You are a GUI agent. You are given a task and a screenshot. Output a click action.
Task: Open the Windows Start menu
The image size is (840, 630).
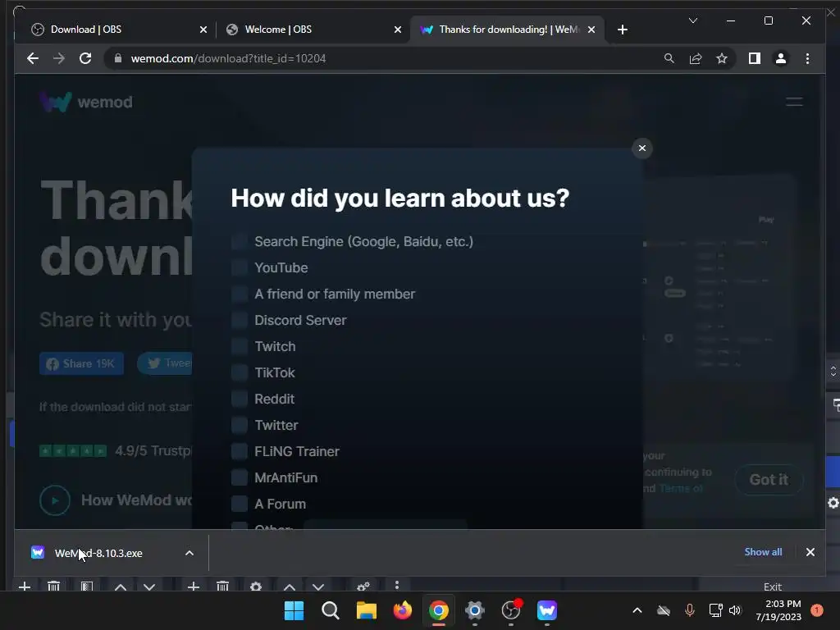click(x=294, y=610)
